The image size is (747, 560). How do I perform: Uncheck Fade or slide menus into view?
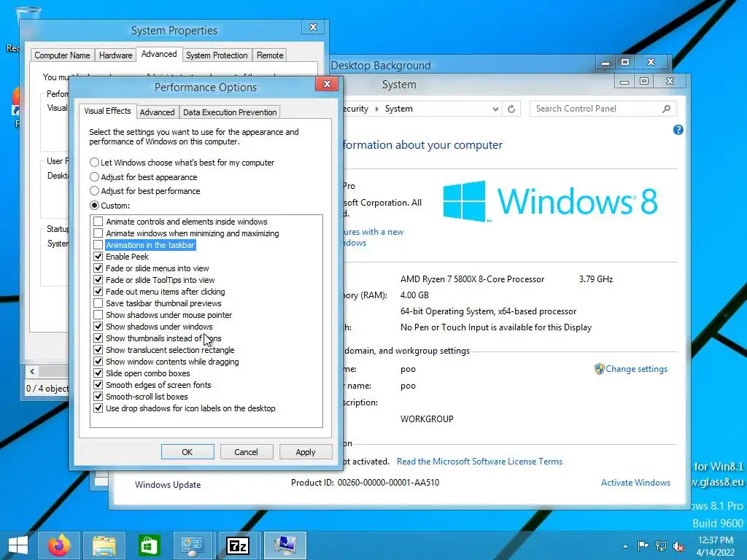(x=98, y=268)
